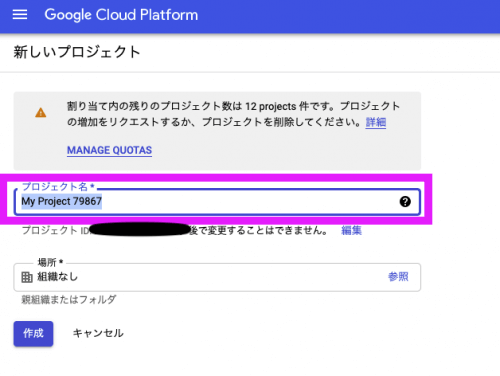This screenshot has height=376, width=500.
Task: Open the hamburger navigation menu
Action: click(x=20, y=15)
